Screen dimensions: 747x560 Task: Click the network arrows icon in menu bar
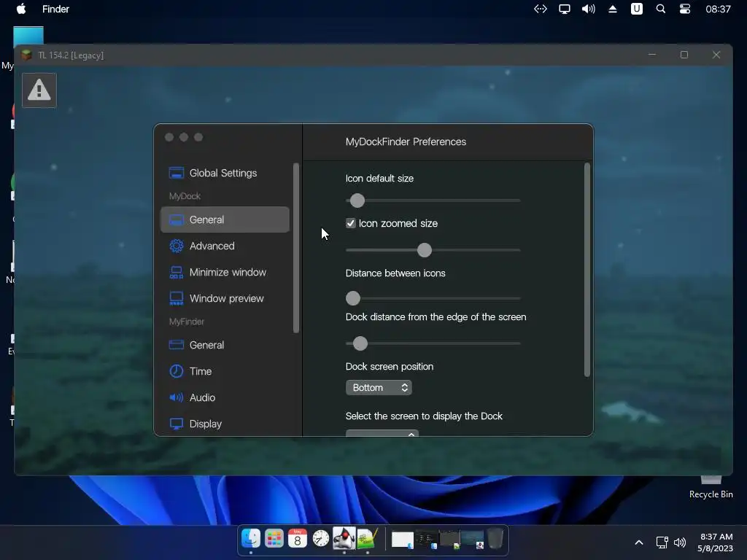tap(541, 9)
